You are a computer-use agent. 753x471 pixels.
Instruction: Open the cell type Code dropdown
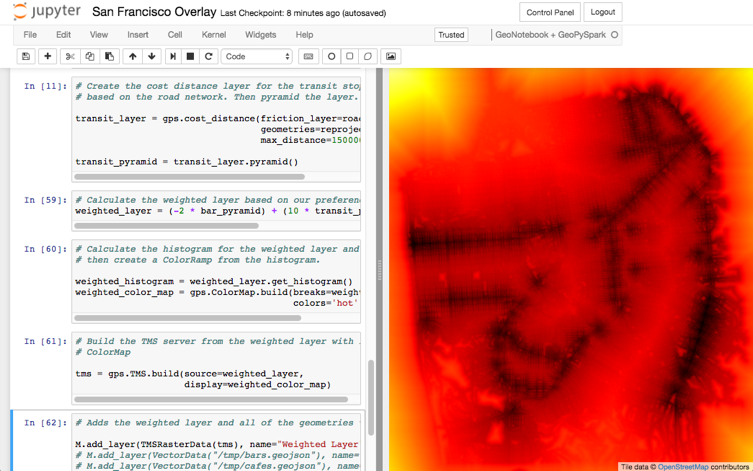[x=257, y=57]
